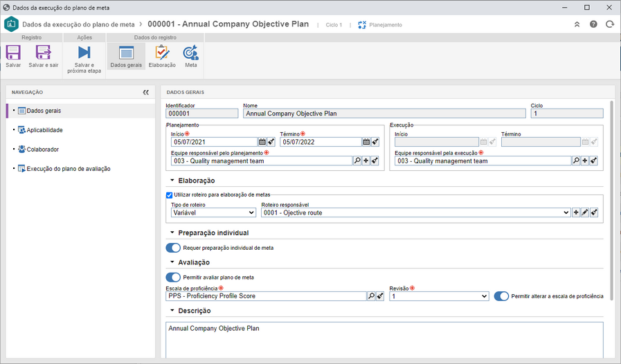Add new planning responsible team
This screenshot has width=621, height=364.
(366, 161)
